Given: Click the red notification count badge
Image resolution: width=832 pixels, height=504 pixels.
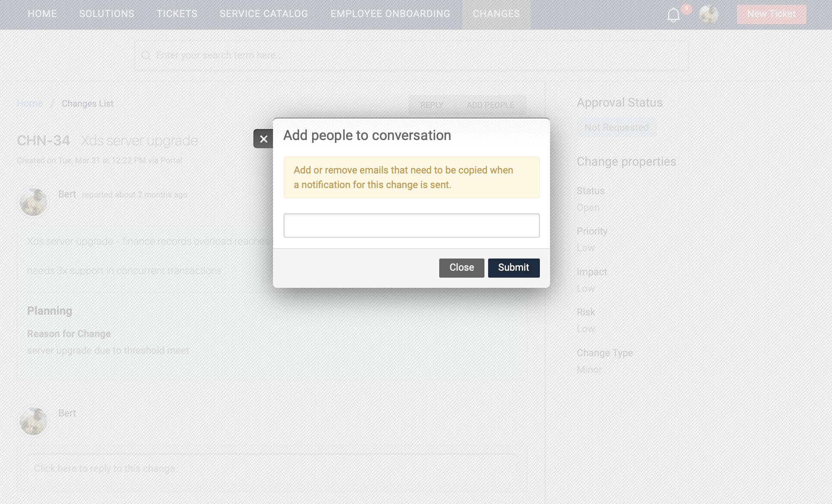Looking at the screenshot, I should point(687,9).
